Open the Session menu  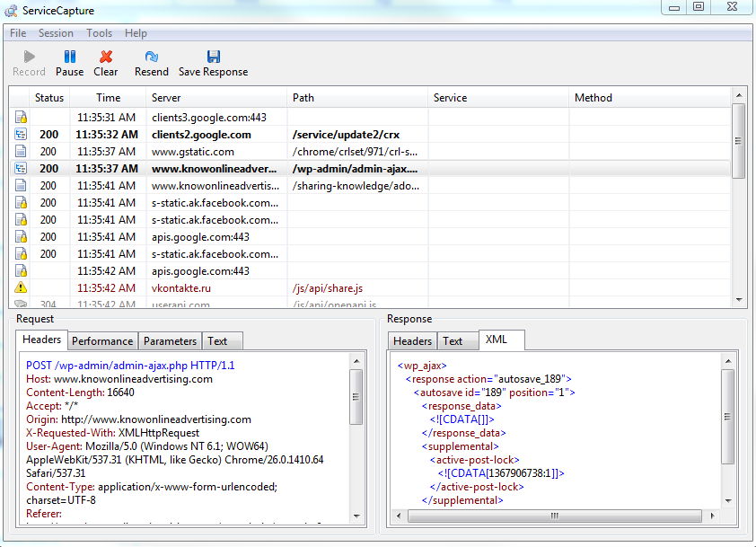pyautogui.click(x=56, y=33)
